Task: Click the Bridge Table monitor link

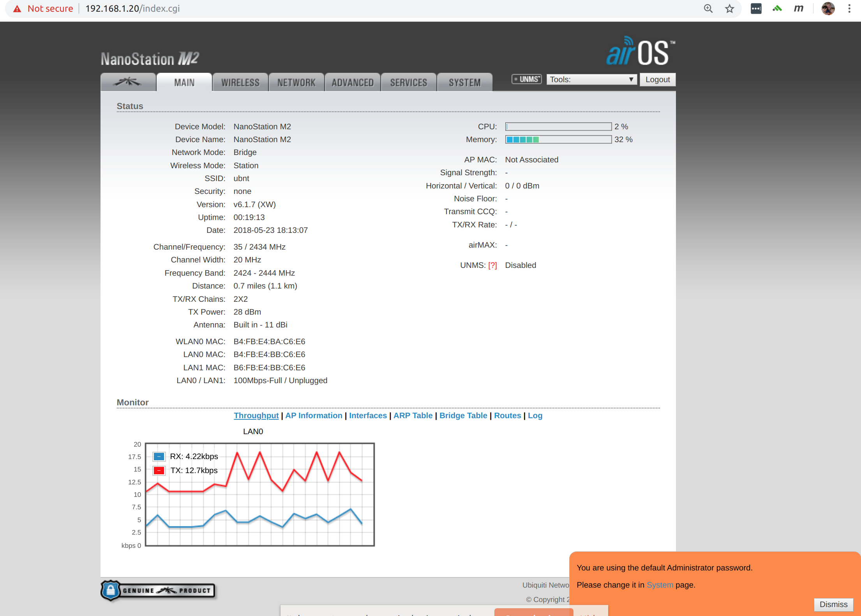Action: tap(462, 415)
